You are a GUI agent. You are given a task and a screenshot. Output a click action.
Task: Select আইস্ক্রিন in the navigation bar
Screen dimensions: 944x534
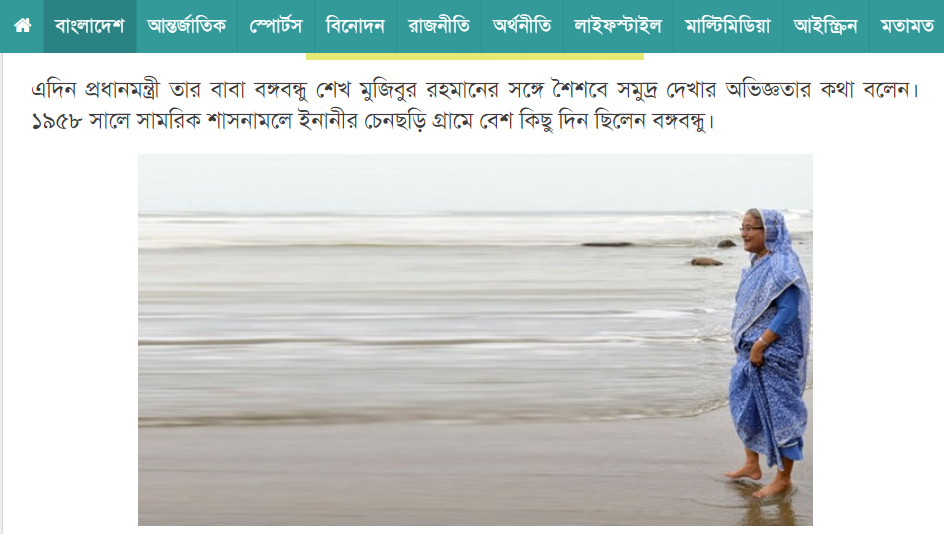pyautogui.click(x=825, y=26)
